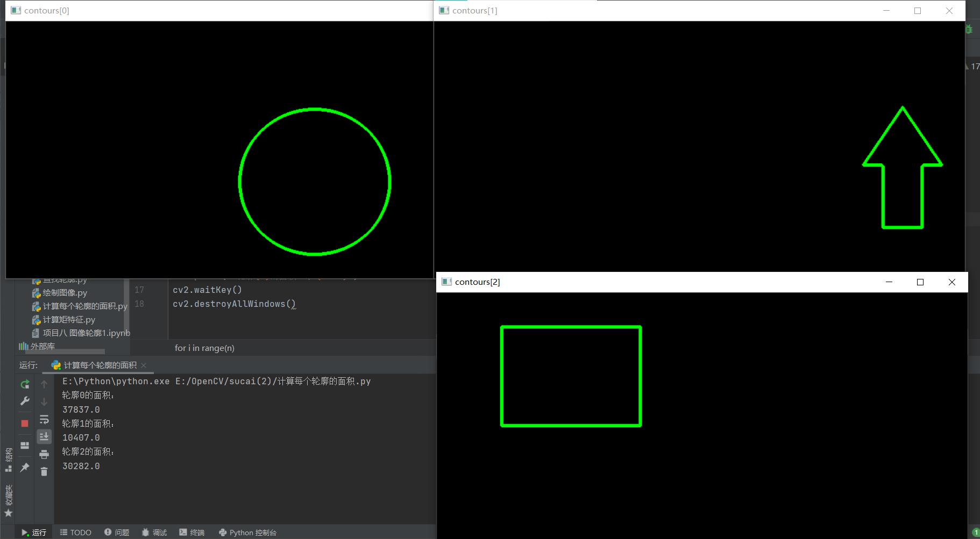The width and height of the screenshot is (980, 539).
Task: Toggle scroll to end of console output
Action: (44, 436)
